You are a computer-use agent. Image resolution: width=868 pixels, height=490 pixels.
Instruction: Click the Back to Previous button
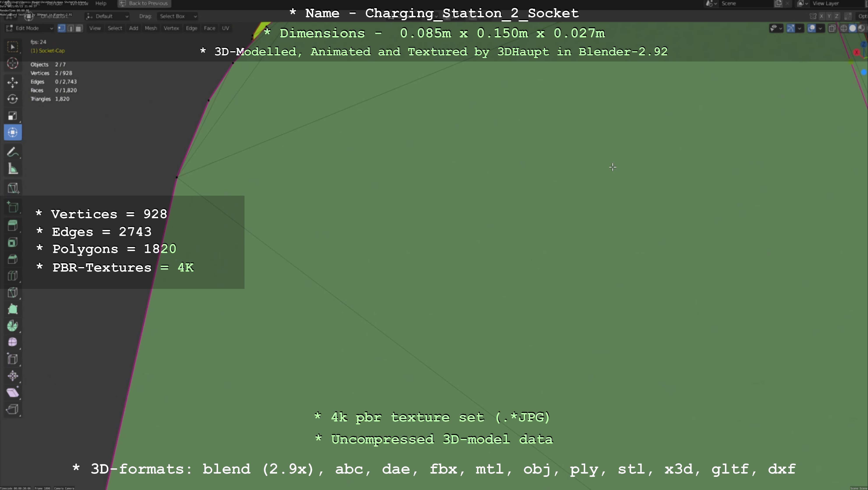(144, 3)
